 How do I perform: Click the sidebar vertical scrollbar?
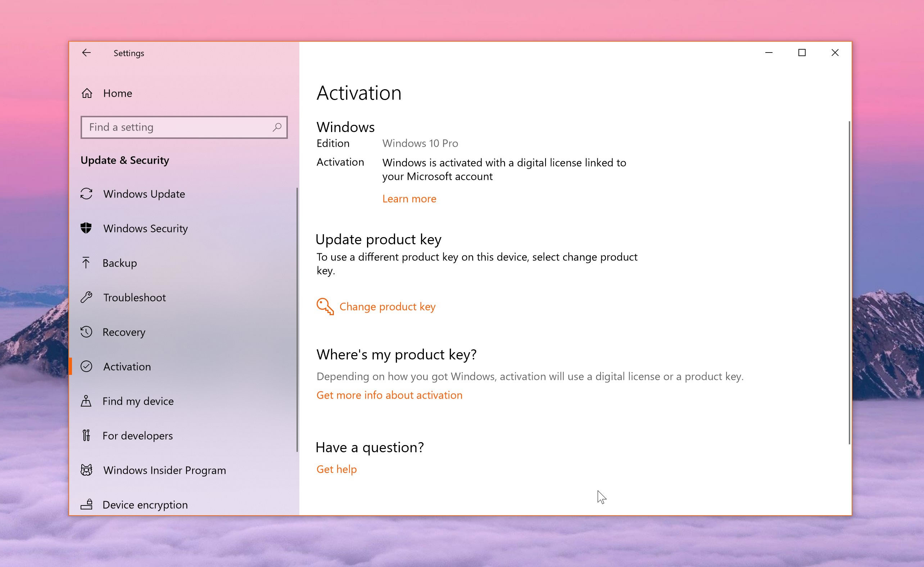(x=297, y=319)
